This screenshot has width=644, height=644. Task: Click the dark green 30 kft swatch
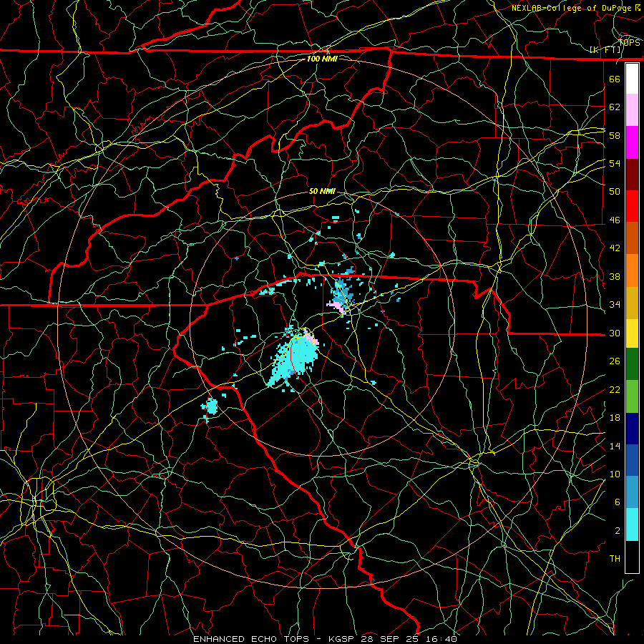pyautogui.click(x=632, y=364)
